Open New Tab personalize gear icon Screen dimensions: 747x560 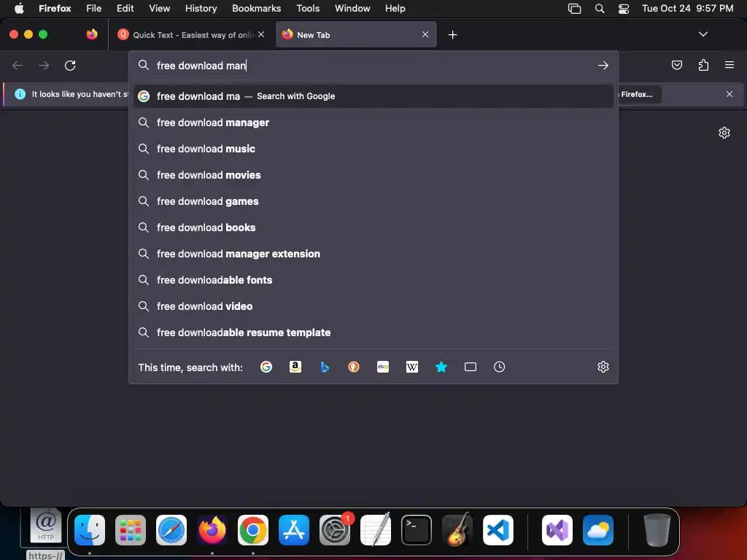click(724, 133)
